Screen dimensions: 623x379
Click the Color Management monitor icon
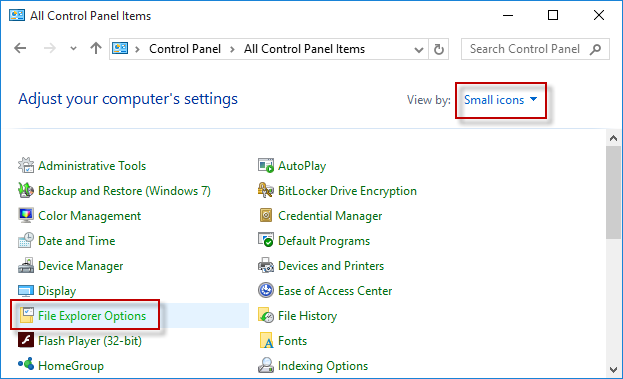[x=26, y=215]
